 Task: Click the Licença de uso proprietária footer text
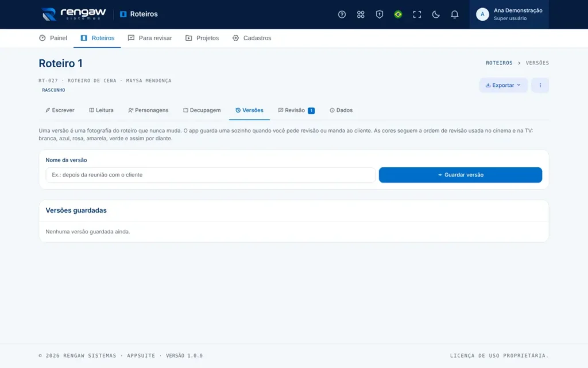click(x=499, y=355)
